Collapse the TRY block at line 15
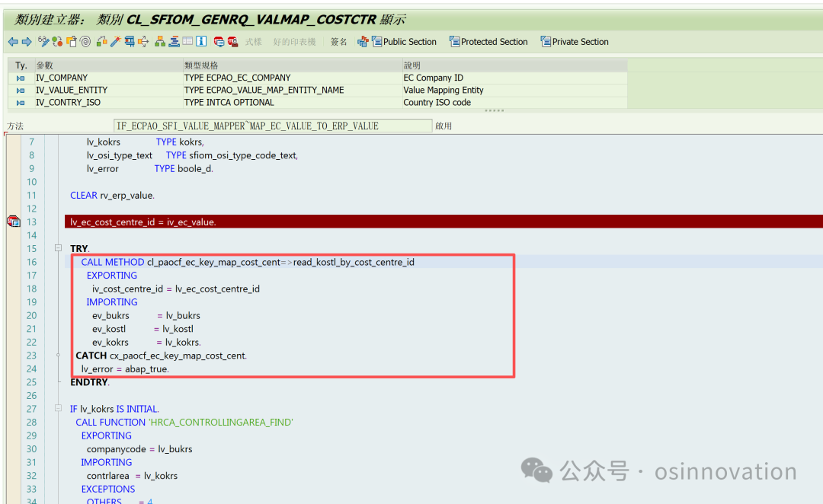 (x=58, y=248)
